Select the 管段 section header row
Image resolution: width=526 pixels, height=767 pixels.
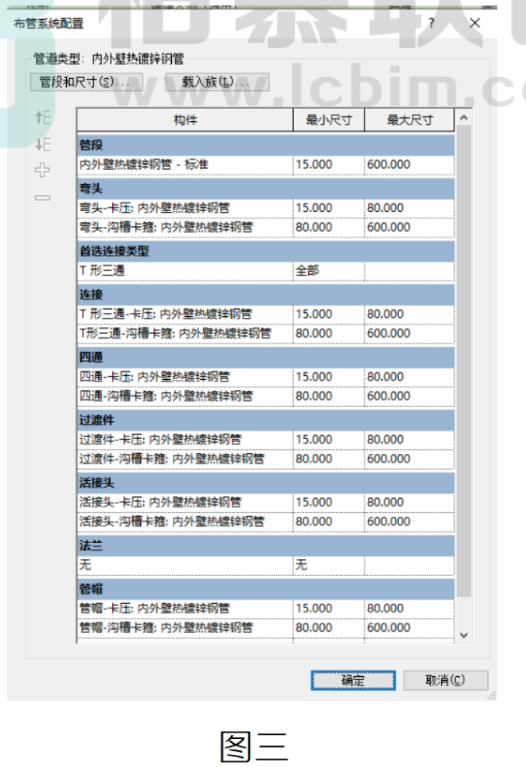(266, 145)
